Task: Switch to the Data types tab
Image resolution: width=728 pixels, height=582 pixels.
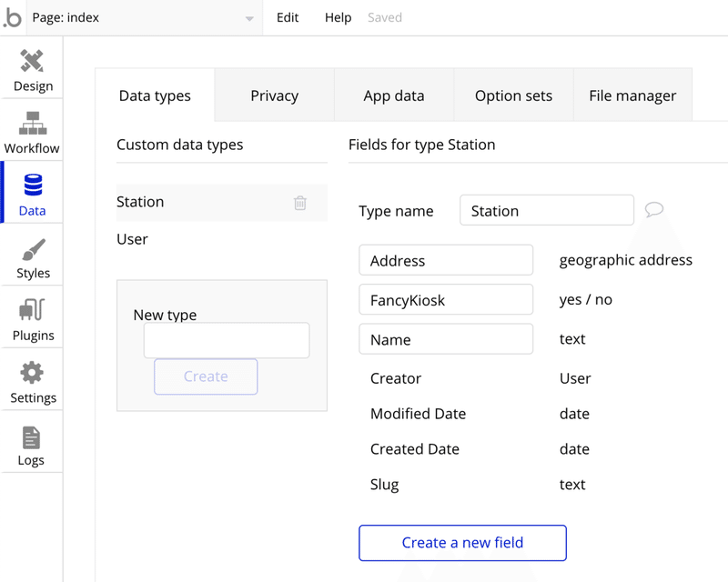Action: 155,95
